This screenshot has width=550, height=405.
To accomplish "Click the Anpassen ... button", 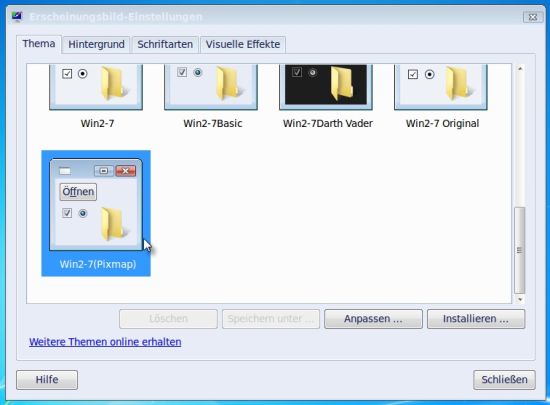I will click(x=373, y=319).
